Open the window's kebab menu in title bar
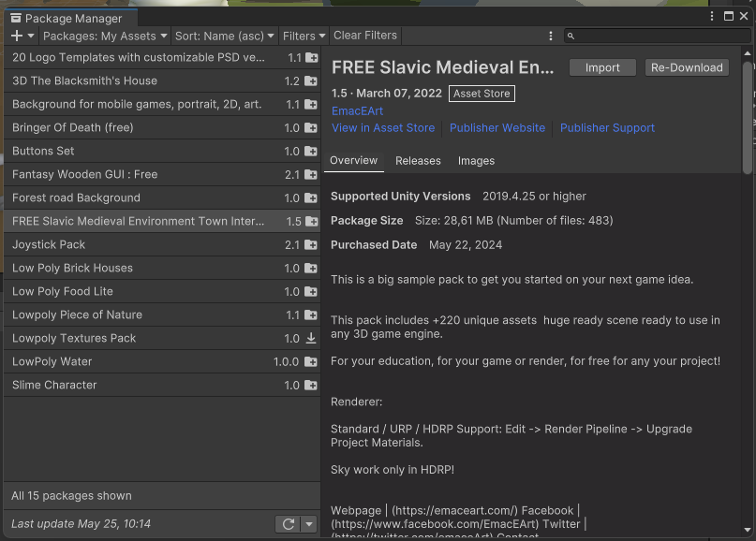The width and height of the screenshot is (756, 541). click(x=712, y=16)
